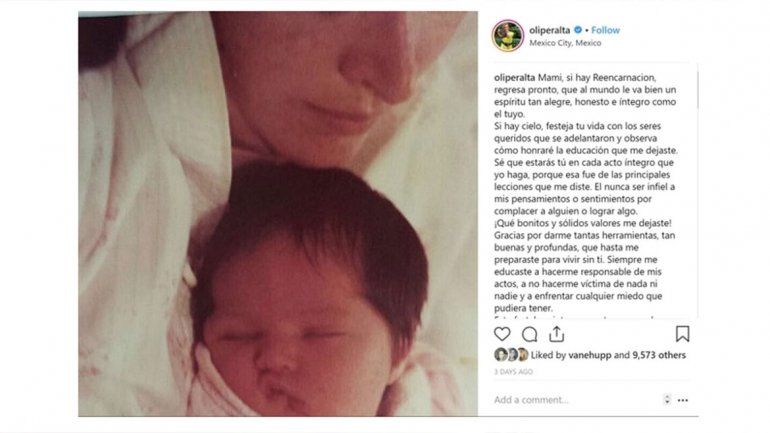Open oliperalta's round profile picture
The width and height of the screenshot is (770, 433).
pos(508,36)
